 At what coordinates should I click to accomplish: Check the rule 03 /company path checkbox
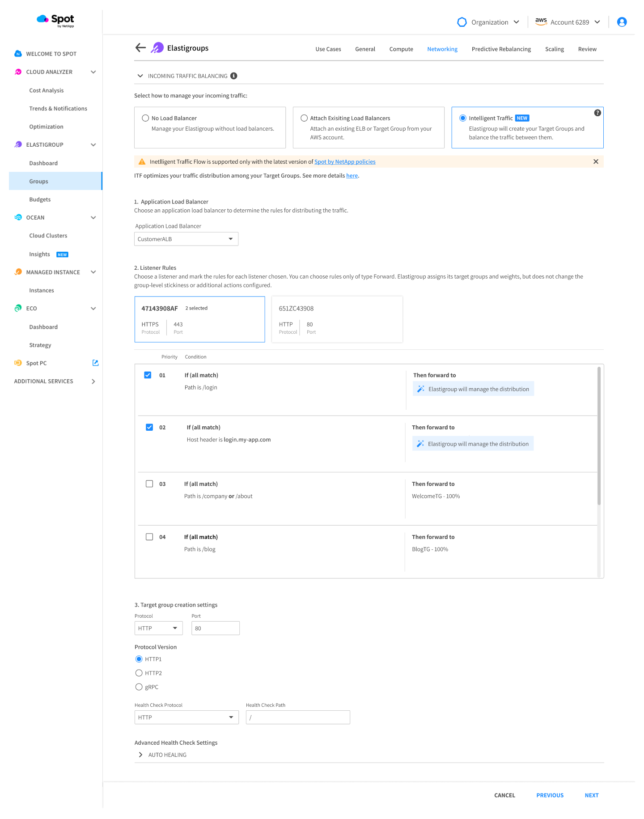click(x=149, y=484)
